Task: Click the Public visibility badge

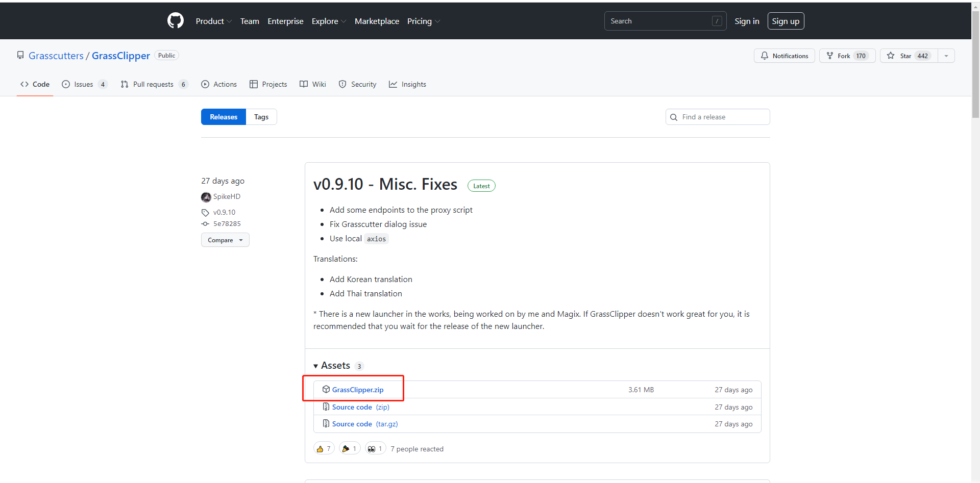Action: (x=166, y=55)
